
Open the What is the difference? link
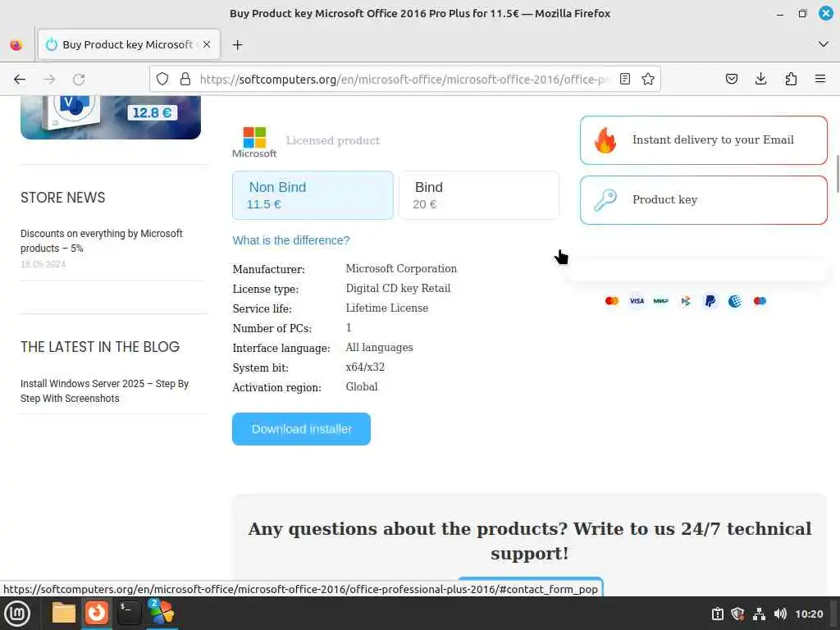291,240
